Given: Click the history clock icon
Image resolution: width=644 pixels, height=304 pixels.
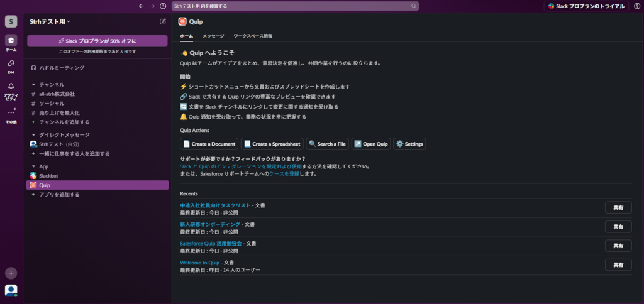Looking at the screenshot, I should [x=163, y=6].
